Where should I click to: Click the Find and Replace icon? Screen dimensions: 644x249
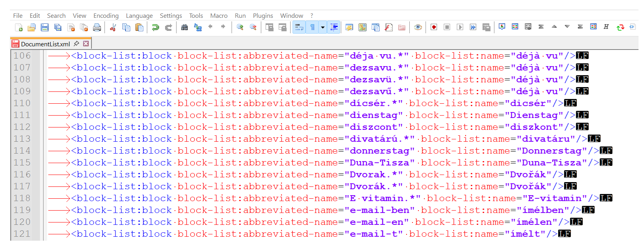198,27
